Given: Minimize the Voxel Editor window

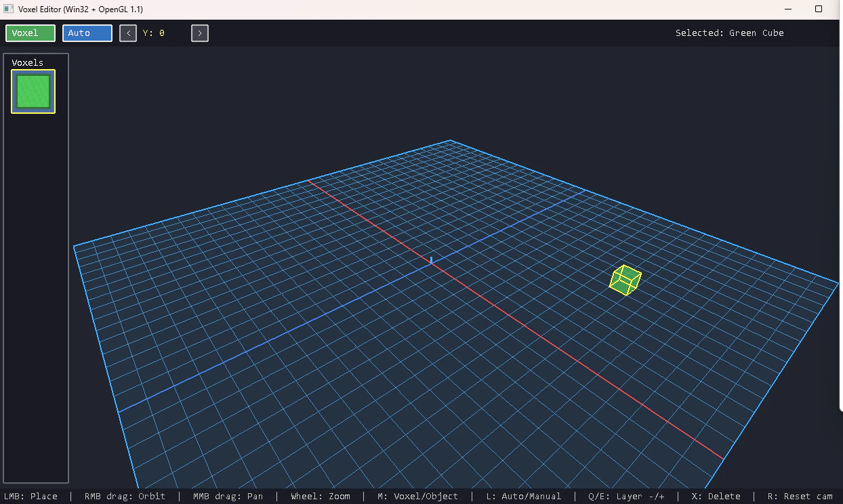Looking at the screenshot, I should pos(789,9).
